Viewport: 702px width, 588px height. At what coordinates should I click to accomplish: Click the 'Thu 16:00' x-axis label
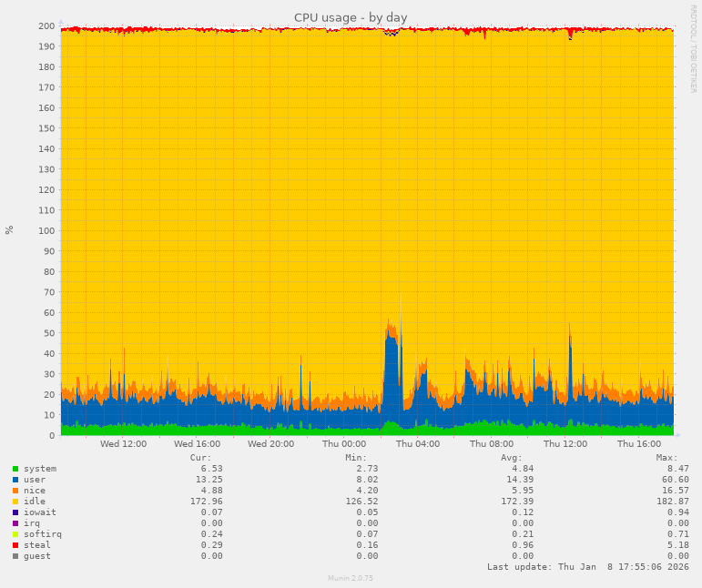click(x=639, y=444)
